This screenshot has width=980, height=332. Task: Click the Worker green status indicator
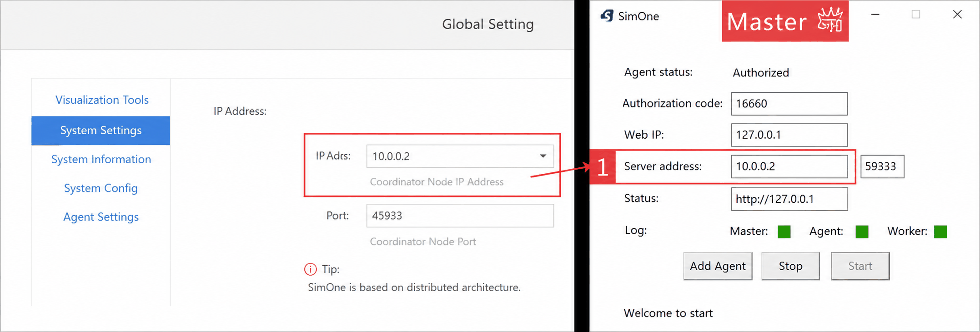pos(940,231)
